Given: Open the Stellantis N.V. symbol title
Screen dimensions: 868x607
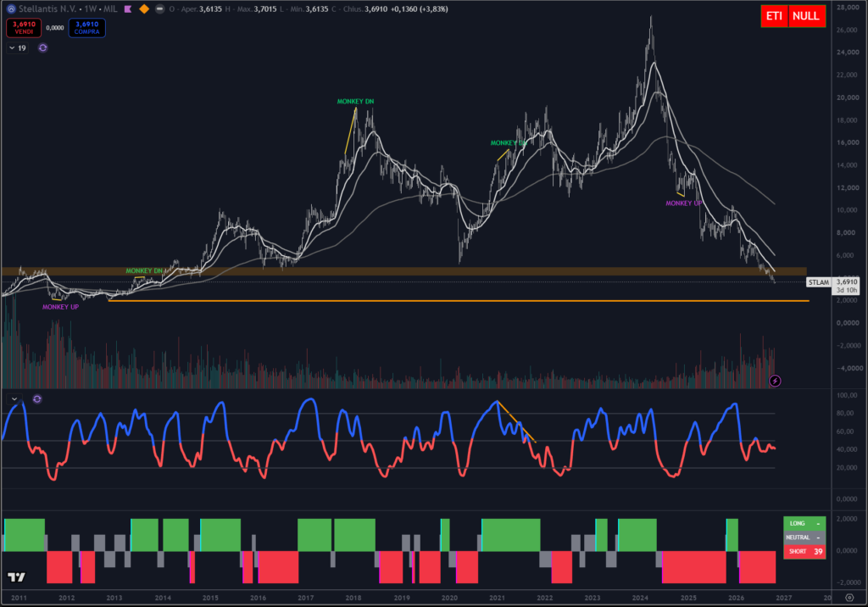Looking at the screenshot, I should pyautogui.click(x=47, y=8).
